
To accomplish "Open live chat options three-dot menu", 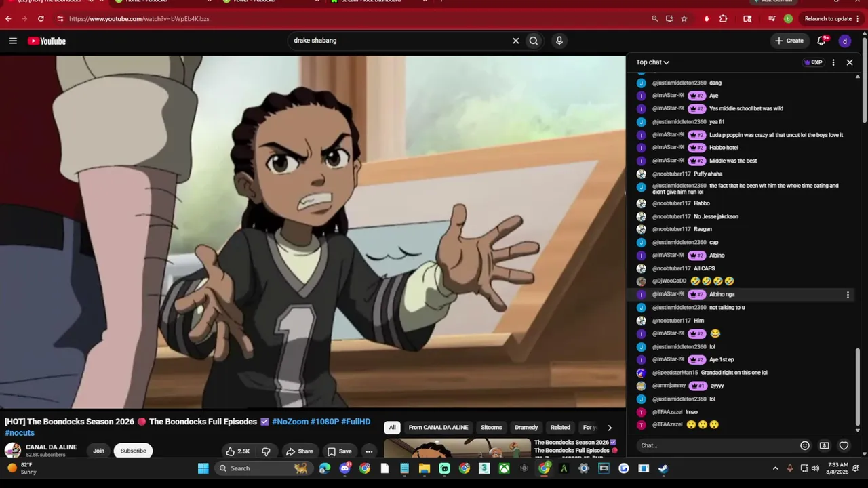I will click(833, 62).
